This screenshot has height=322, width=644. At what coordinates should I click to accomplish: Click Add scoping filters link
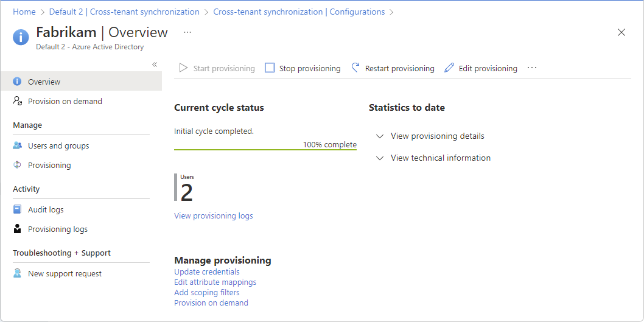coord(206,292)
